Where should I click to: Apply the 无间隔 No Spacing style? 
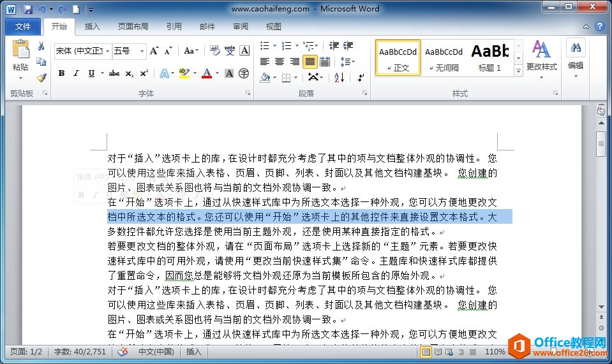pos(444,57)
